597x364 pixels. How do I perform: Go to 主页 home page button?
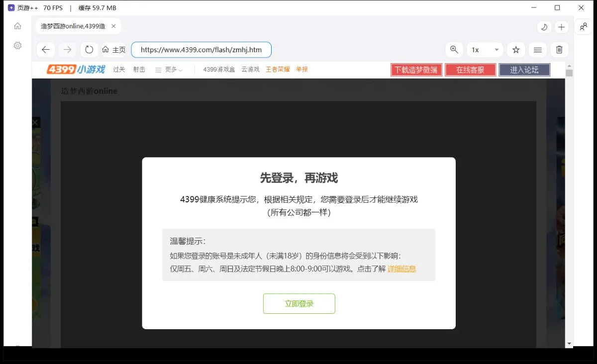[x=114, y=50]
